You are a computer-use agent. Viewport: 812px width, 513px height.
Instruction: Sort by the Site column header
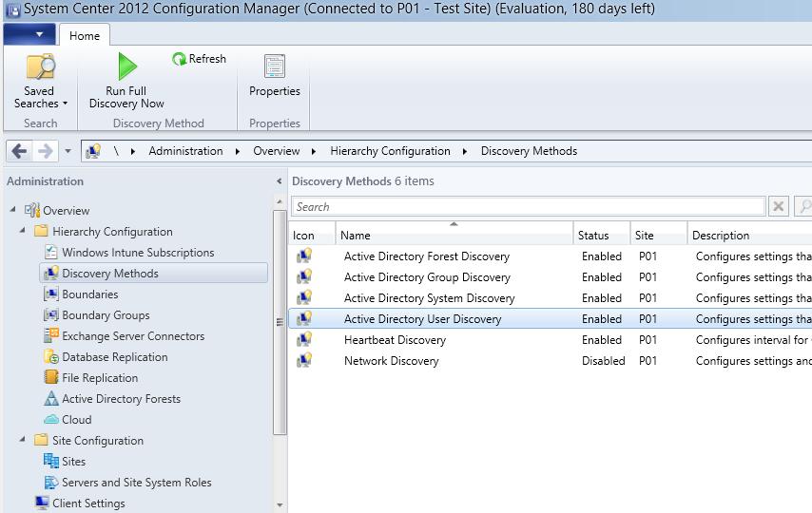pyautogui.click(x=659, y=235)
